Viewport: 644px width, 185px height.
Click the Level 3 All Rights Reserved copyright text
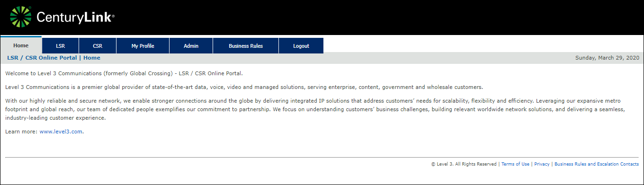point(464,164)
